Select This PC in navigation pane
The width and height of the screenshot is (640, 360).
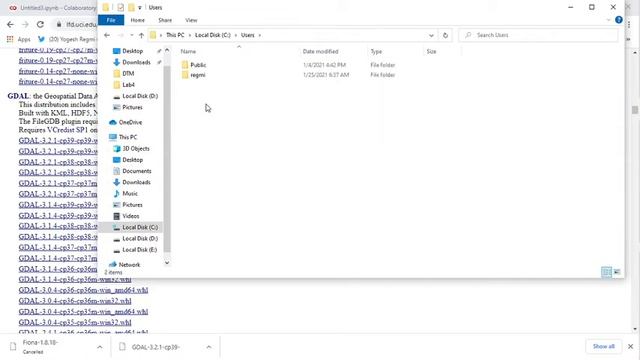(128, 137)
